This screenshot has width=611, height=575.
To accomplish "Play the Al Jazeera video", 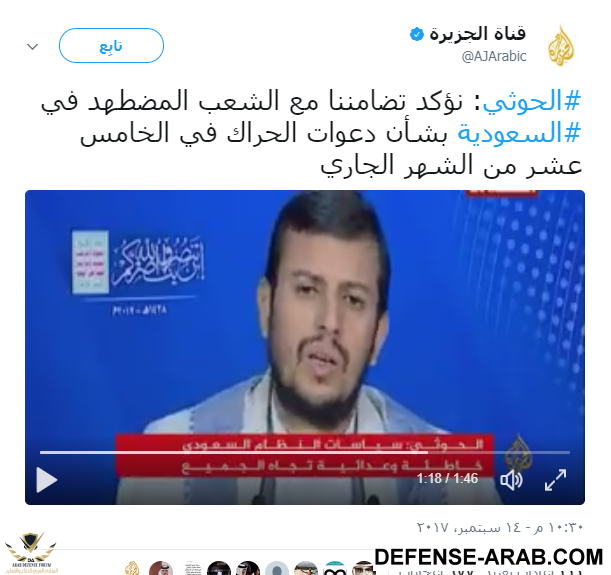I will tap(47, 480).
